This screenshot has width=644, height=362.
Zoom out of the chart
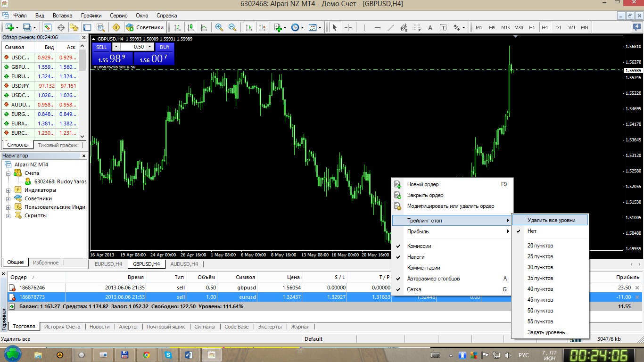[x=232, y=27]
